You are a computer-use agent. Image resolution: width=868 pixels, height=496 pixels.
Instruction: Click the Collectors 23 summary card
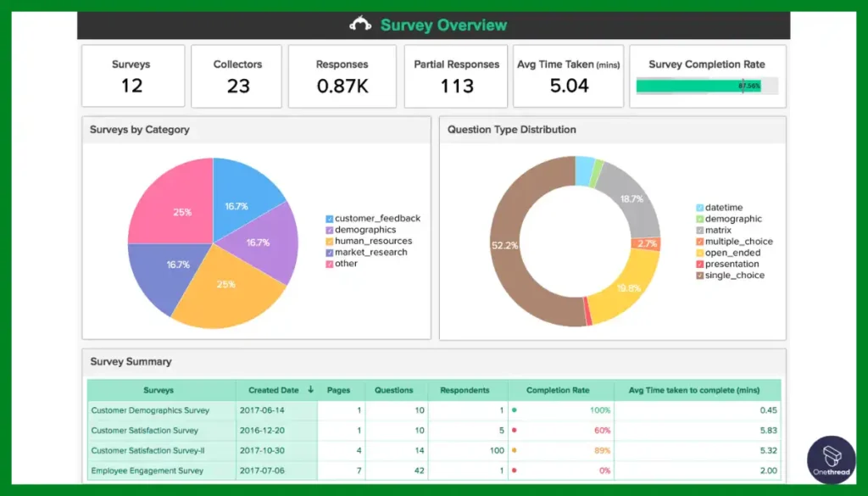tap(236, 76)
